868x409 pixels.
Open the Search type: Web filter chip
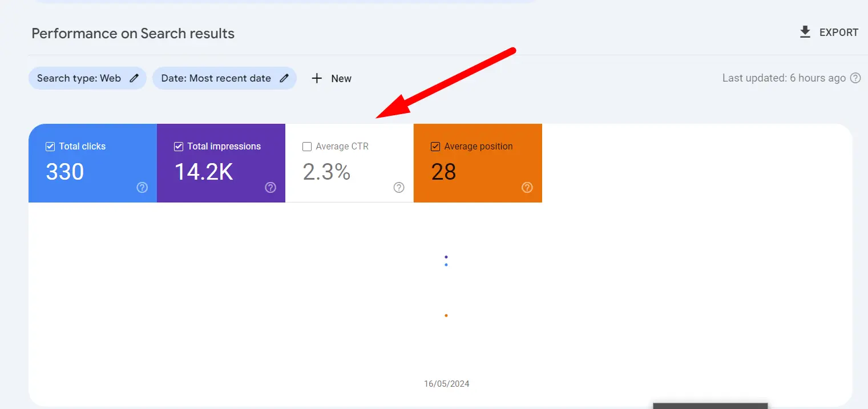(87, 78)
